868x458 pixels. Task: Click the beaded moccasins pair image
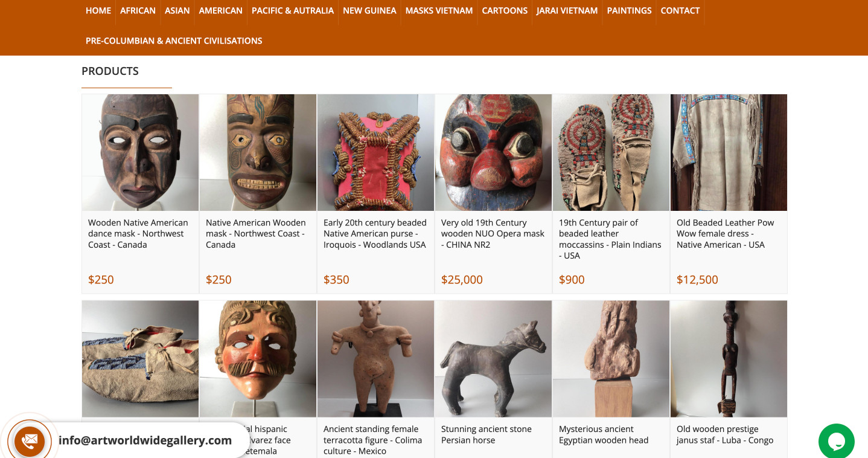click(x=611, y=152)
